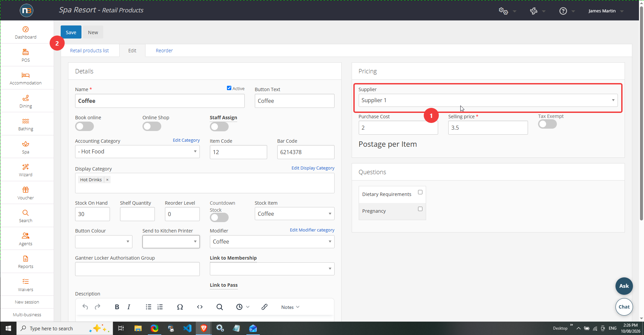Viewport: 644px width, 335px height.
Task: Open the Bathing section
Action: click(26, 124)
